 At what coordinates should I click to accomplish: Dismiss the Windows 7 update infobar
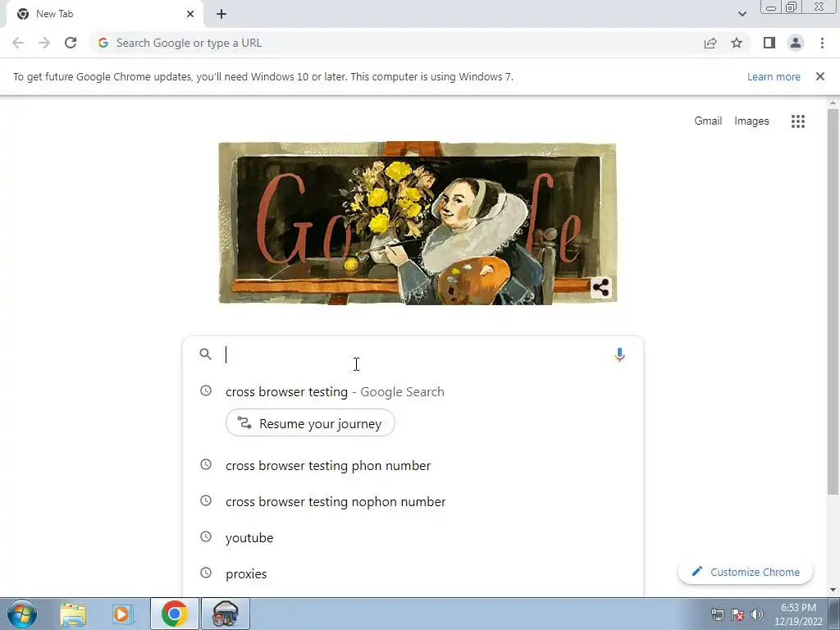pyautogui.click(x=819, y=76)
